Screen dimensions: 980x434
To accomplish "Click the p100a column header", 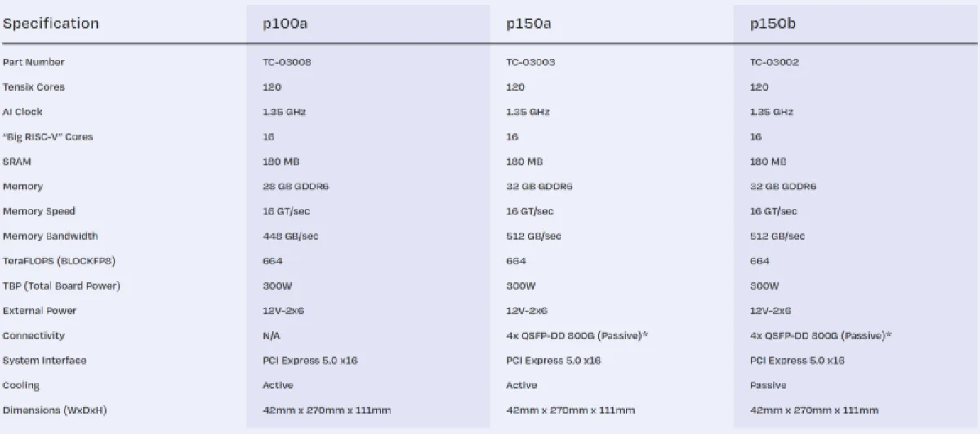I will click(285, 23).
